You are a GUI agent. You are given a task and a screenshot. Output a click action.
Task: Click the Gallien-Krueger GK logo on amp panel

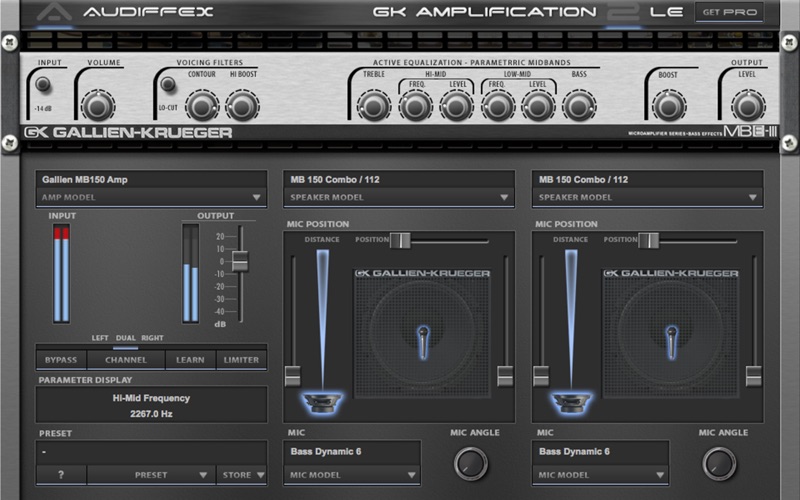pyautogui.click(x=128, y=133)
